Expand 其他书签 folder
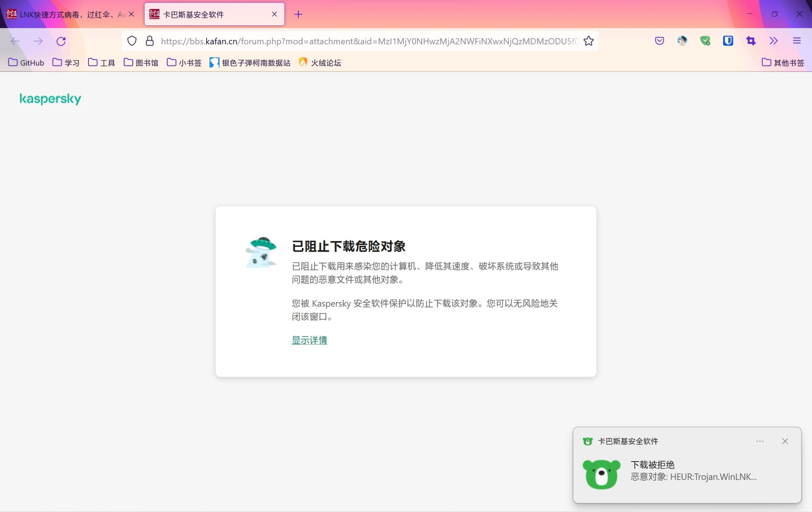The image size is (812, 512). tap(783, 63)
